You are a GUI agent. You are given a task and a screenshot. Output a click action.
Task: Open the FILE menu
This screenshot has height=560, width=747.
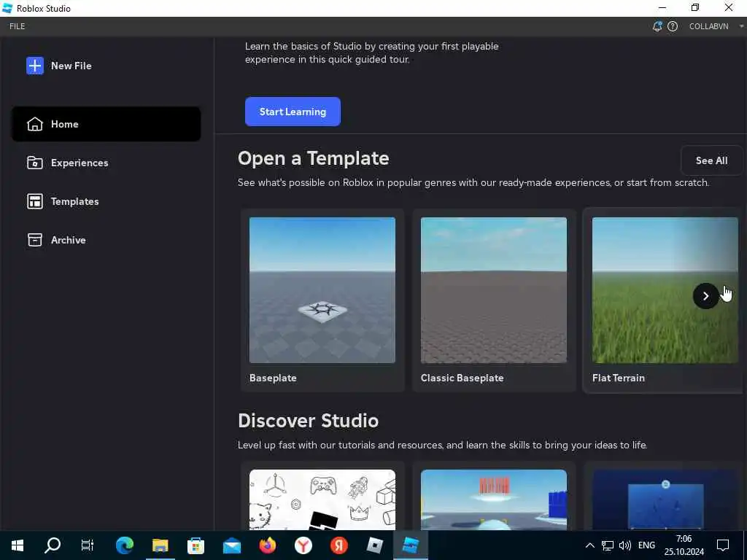tap(18, 26)
